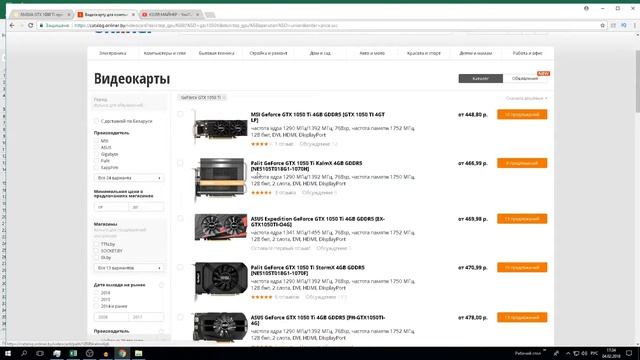
Task: Select Palit KalmX for comparison
Action: click(180, 163)
